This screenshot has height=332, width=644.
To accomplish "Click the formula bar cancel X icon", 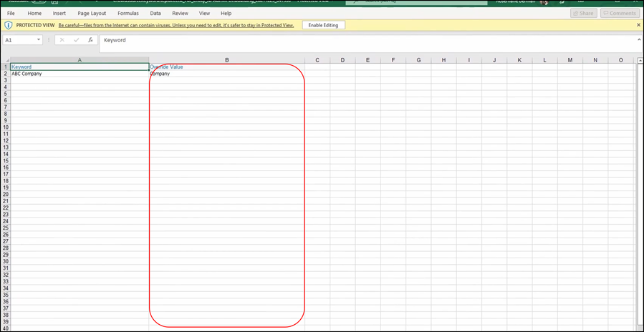I will pyautogui.click(x=62, y=40).
